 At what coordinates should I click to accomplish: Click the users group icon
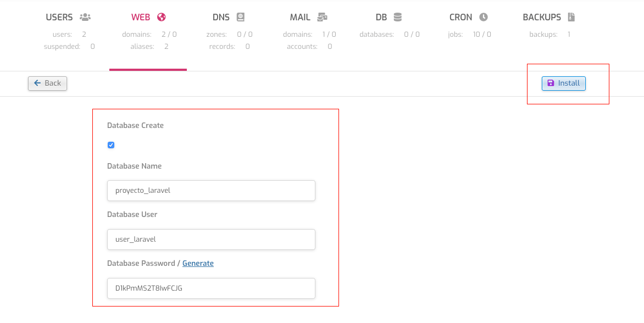85,17
